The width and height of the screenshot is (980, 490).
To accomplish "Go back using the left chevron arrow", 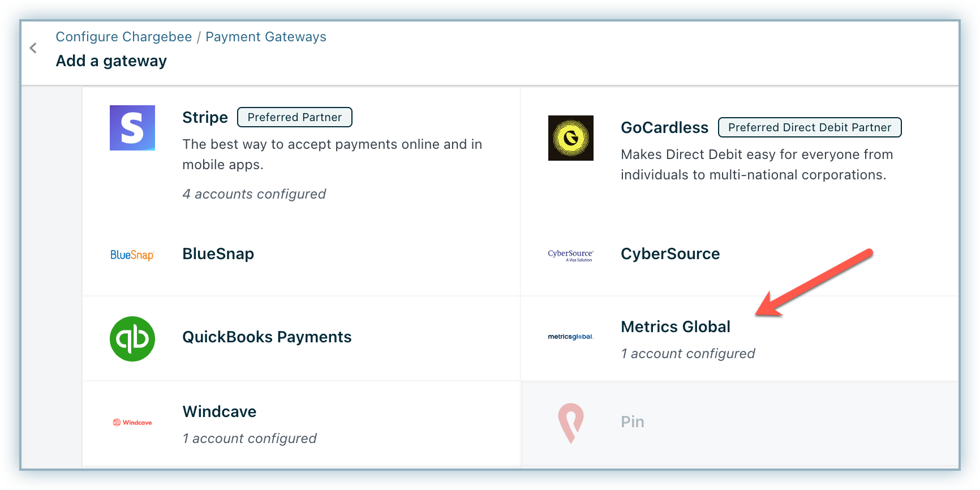I will (x=33, y=48).
